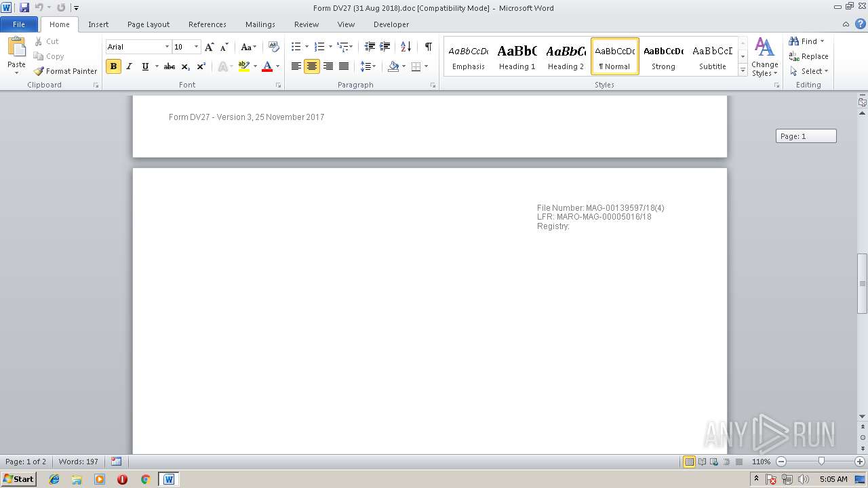Image resolution: width=868 pixels, height=488 pixels.
Task: Click Replace in Editing group
Action: [x=808, y=56]
